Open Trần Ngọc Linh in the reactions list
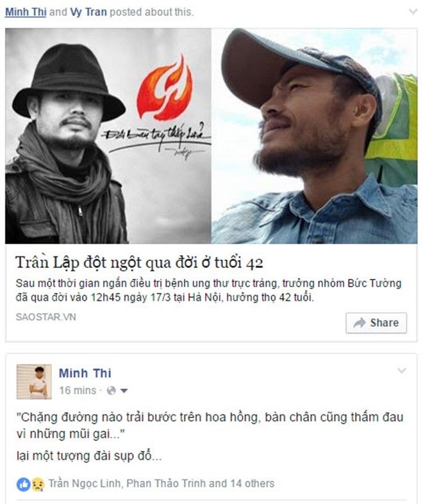423x504 pixels. tap(85, 483)
